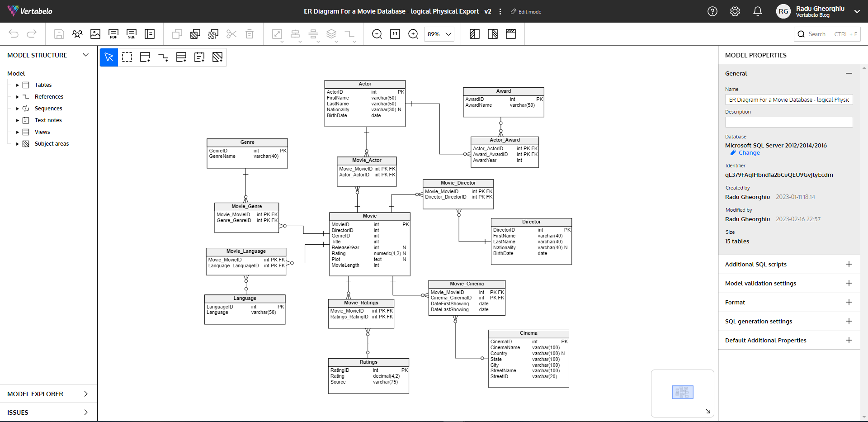The image size is (868, 422).
Task: Expand the Text notes tree node
Action: click(18, 120)
